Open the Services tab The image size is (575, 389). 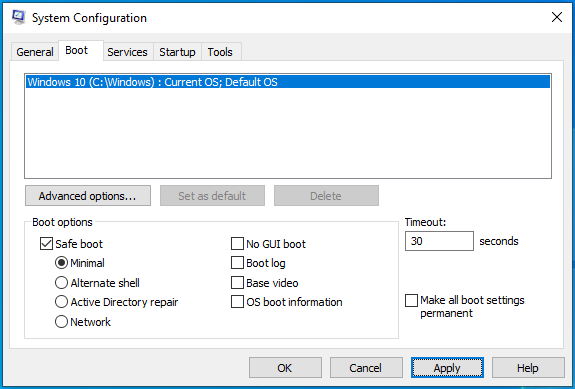click(x=127, y=52)
